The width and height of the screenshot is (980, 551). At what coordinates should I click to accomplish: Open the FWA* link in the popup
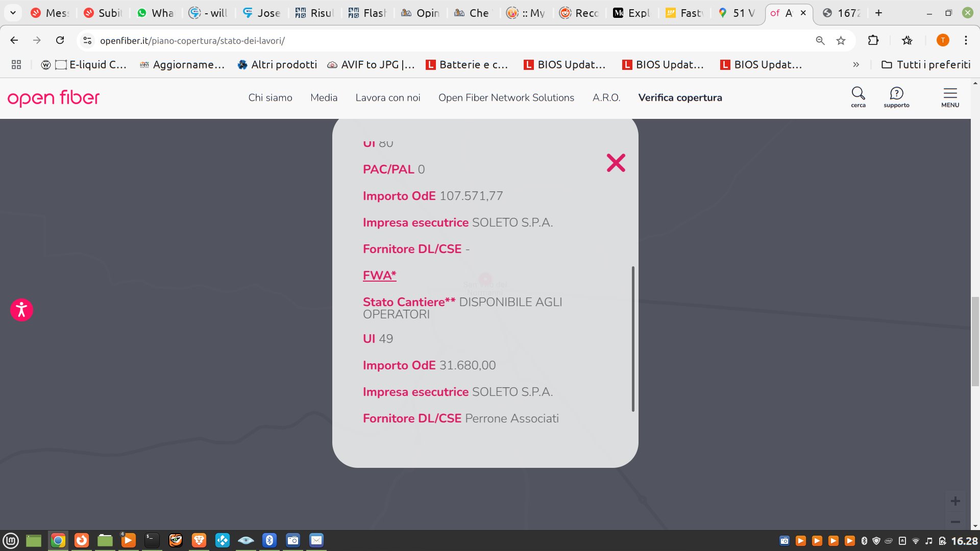pyautogui.click(x=379, y=275)
